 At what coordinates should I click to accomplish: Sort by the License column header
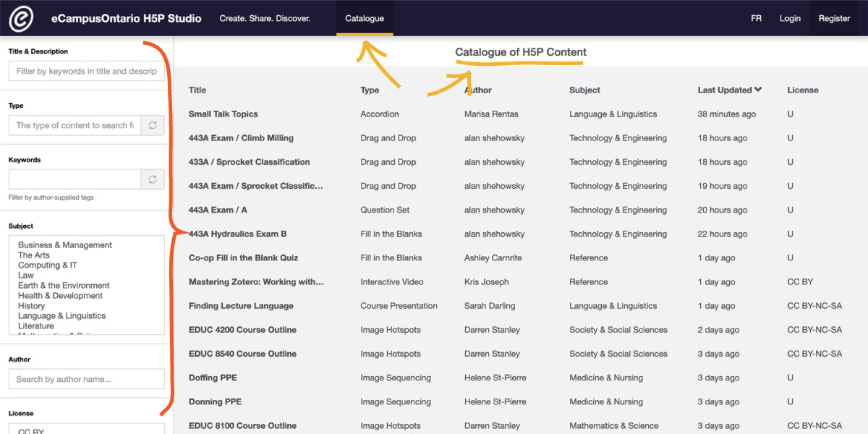(803, 90)
